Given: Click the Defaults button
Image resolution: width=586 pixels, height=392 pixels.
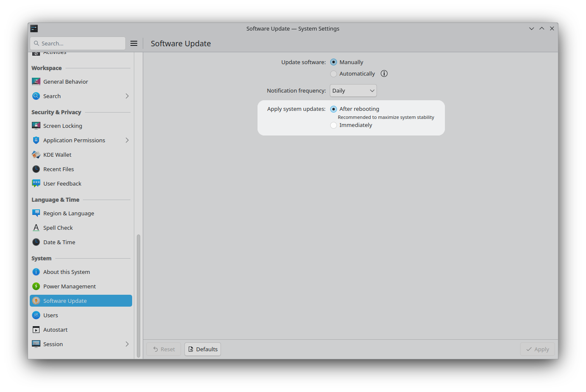Looking at the screenshot, I should (203, 349).
